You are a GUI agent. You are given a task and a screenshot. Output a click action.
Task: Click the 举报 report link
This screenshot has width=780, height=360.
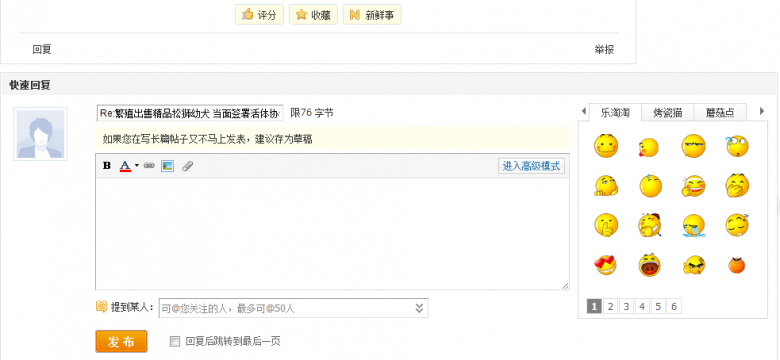coord(604,49)
